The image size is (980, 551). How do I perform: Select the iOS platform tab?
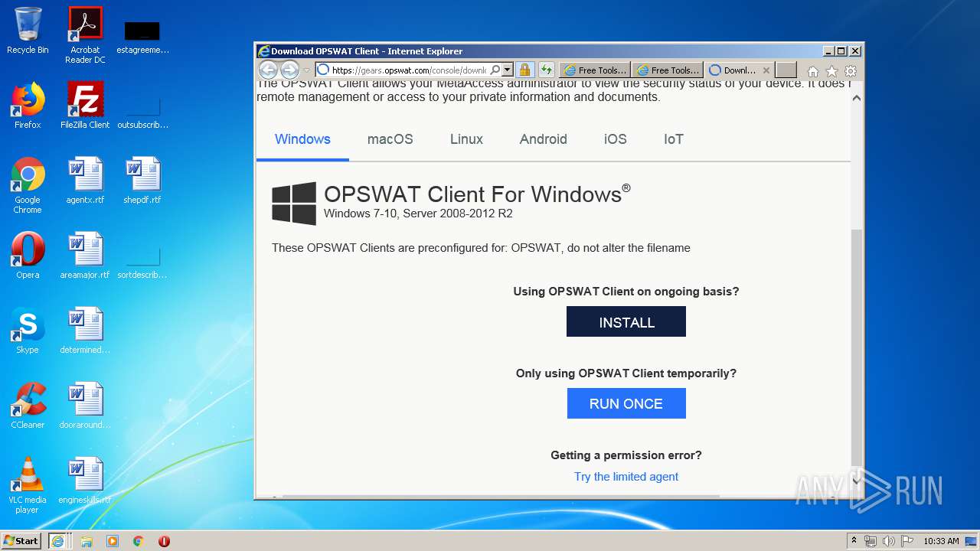615,139
